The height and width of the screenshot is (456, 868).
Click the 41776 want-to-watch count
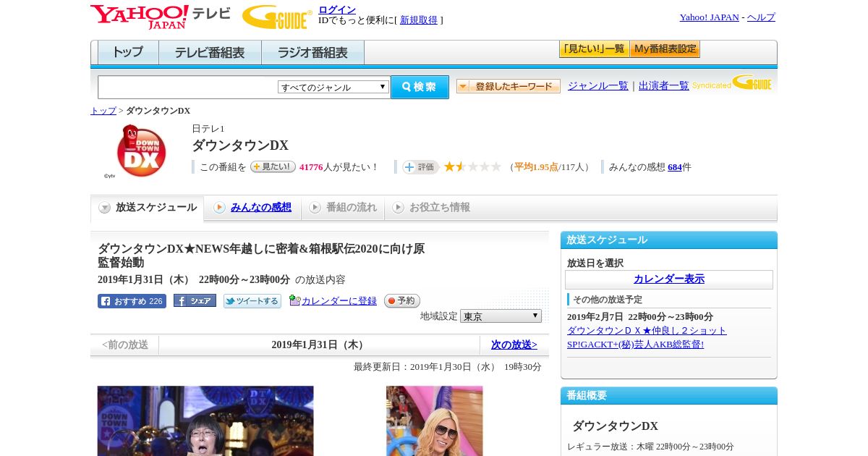tap(311, 167)
